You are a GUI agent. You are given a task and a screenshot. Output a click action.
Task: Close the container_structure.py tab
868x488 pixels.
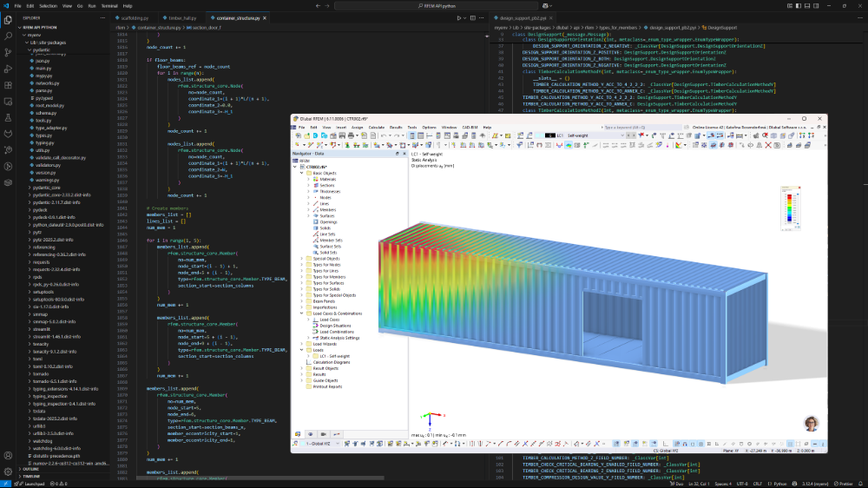[265, 18]
